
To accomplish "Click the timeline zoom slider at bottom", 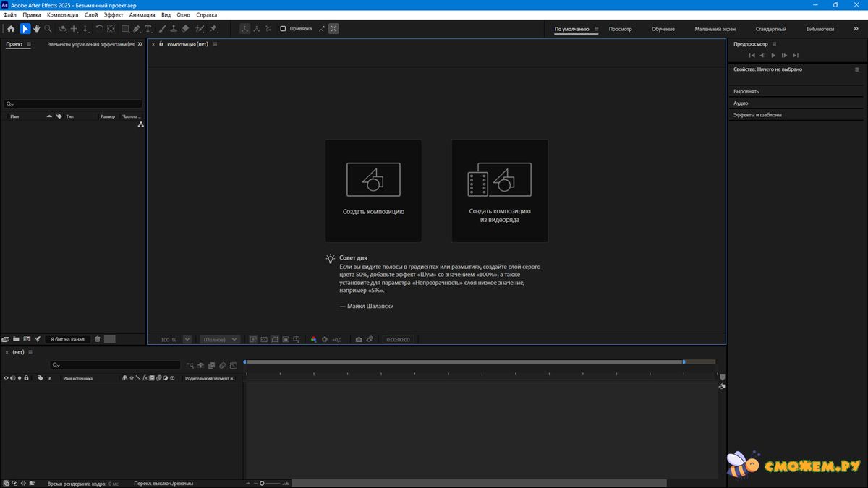I will 262,483.
